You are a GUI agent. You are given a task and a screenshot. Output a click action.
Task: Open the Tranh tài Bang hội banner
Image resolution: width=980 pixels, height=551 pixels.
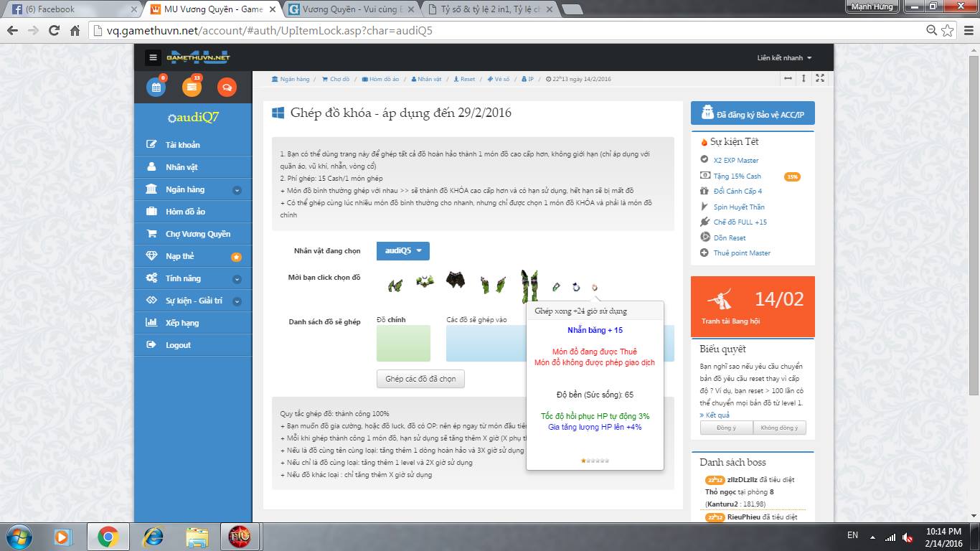pyautogui.click(x=753, y=306)
